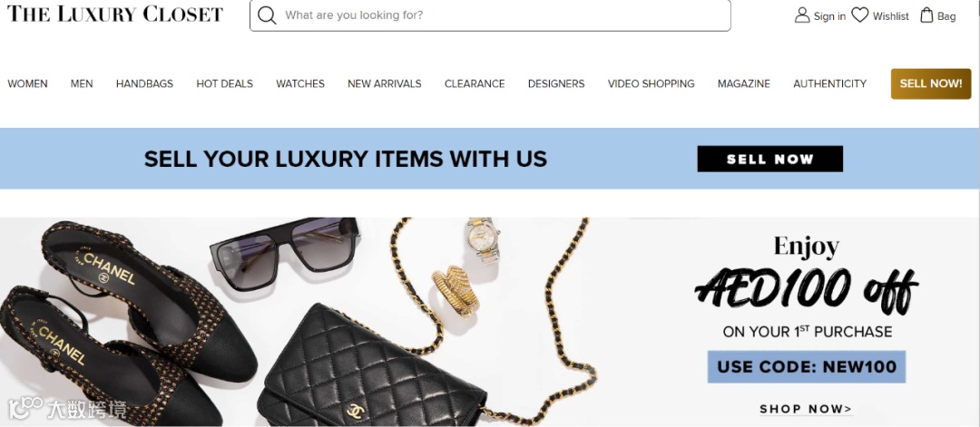This screenshot has height=427, width=980.
Task: Click the search magnifier icon
Action: (267, 15)
